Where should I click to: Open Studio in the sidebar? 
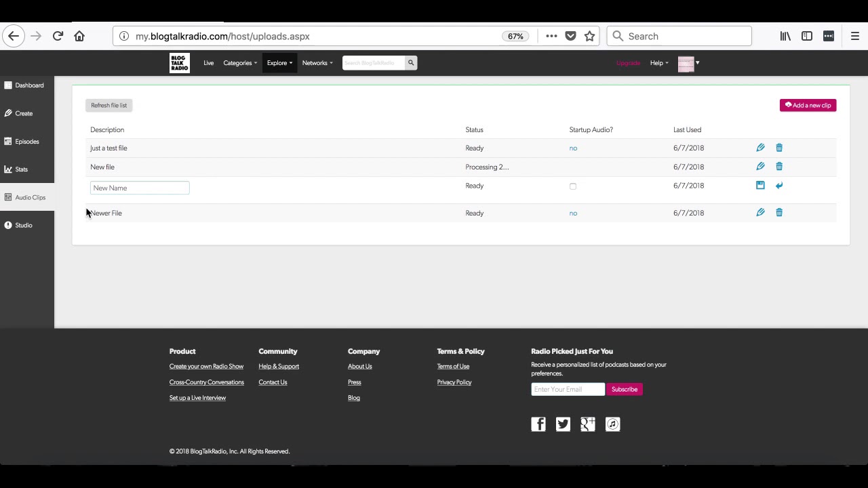tap(18, 225)
